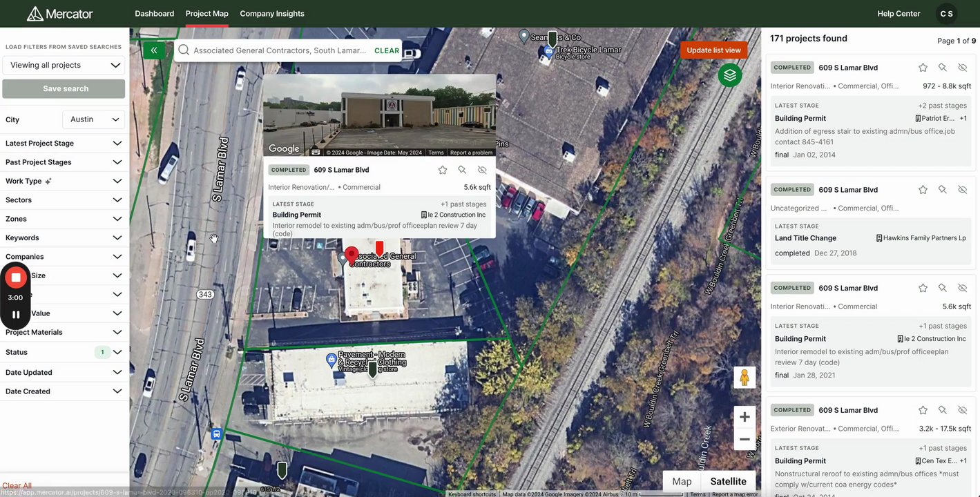Open Street View pegman icon

coord(744,378)
